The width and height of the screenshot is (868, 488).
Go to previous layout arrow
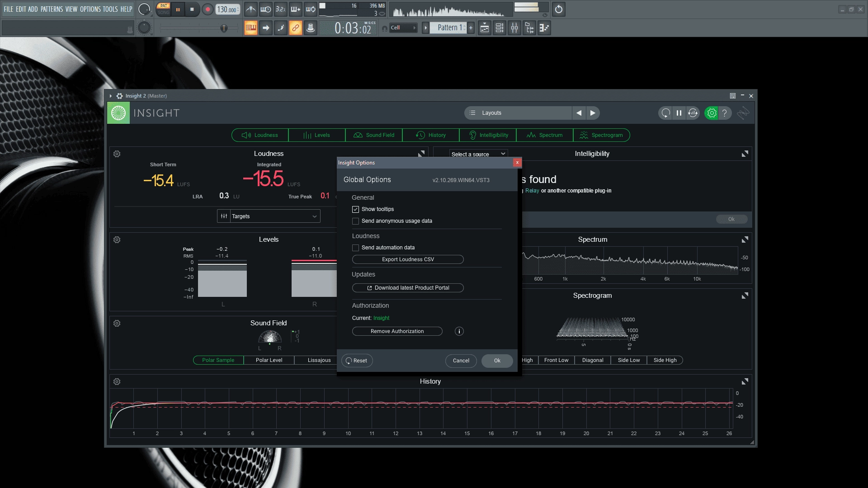[x=579, y=113]
